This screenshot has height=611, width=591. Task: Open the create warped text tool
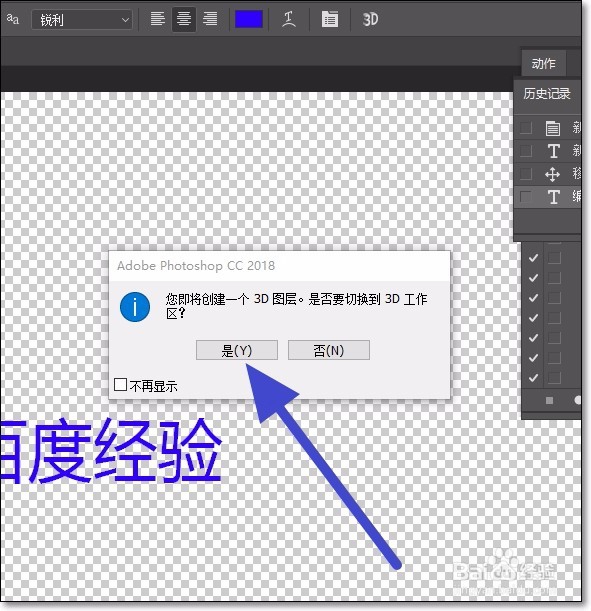[x=289, y=19]
